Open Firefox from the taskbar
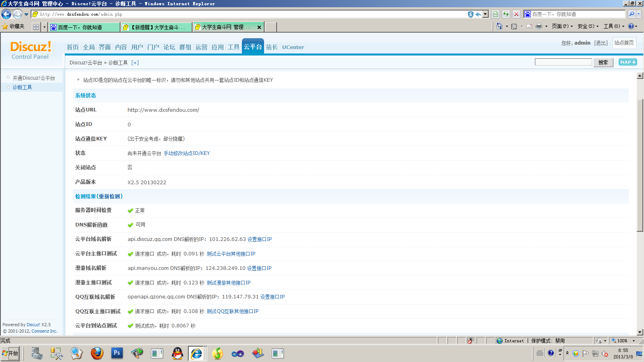 coord(97,353)
